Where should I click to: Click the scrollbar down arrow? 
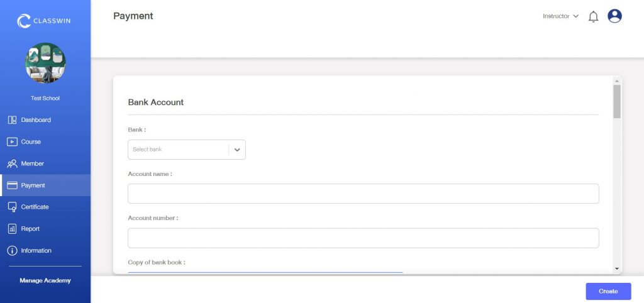(616, 268)
